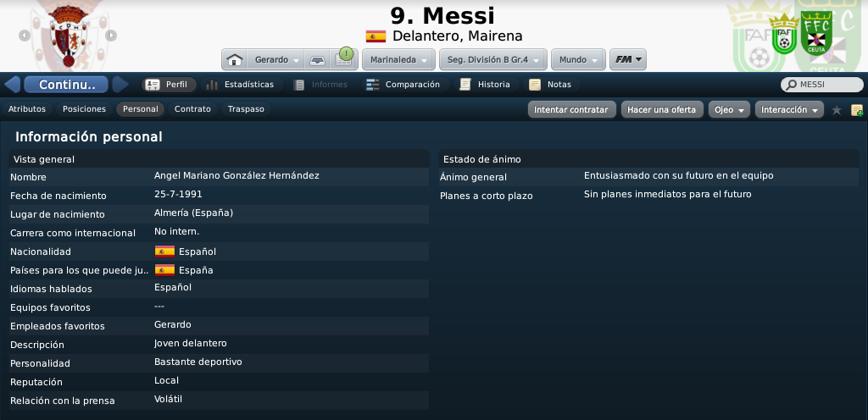Select the Contrato sub-tab
The height and width of the screenshot is (420, 868).
192,109
